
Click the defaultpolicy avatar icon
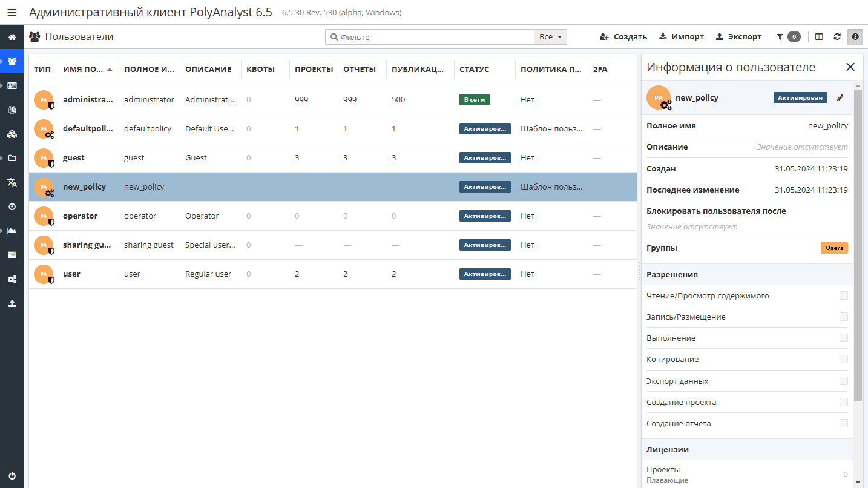coord(44,129)
